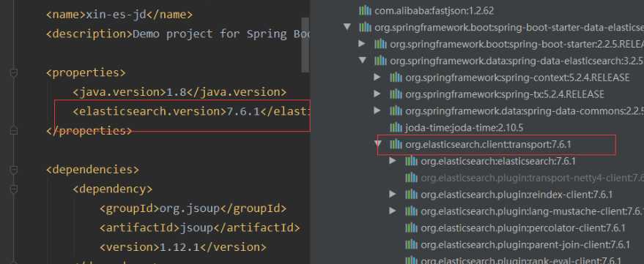Click the spring-data-commons library icon

[x=396, y=110]
